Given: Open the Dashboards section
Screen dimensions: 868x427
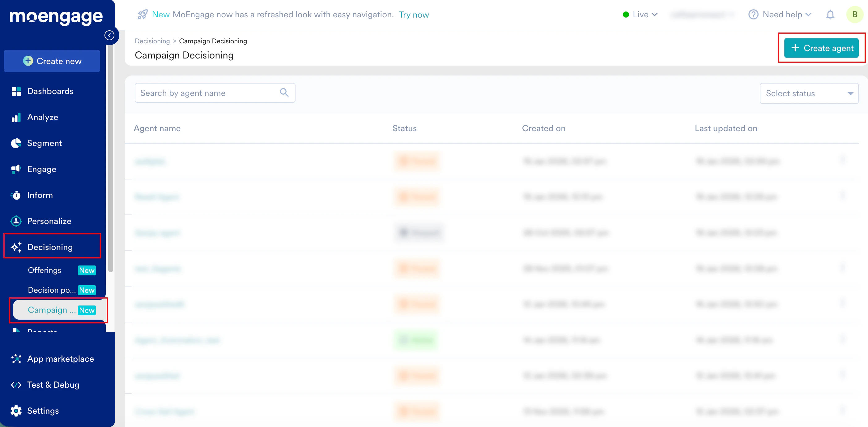Looking at the screenshot, I should coord(50,91).
